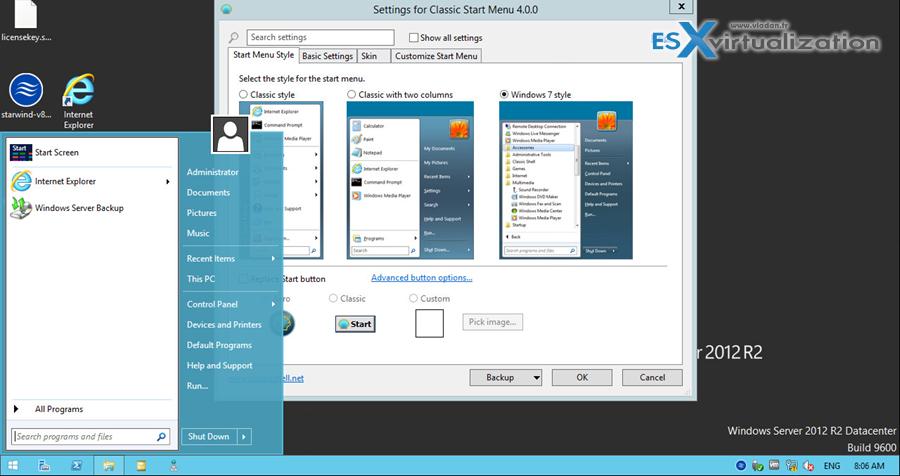Expand All Programs in start menu
This screenshot has height=476, width=900.
click(x=91, y=409)
